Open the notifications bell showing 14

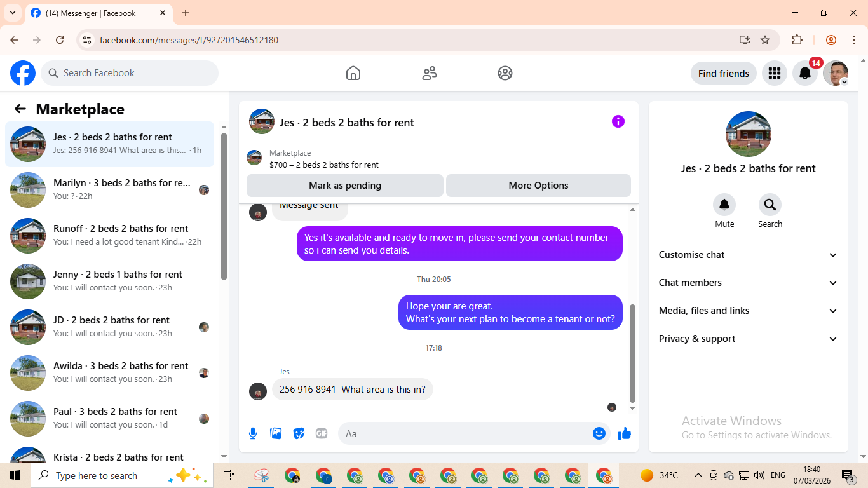click(x=805, y=73)
